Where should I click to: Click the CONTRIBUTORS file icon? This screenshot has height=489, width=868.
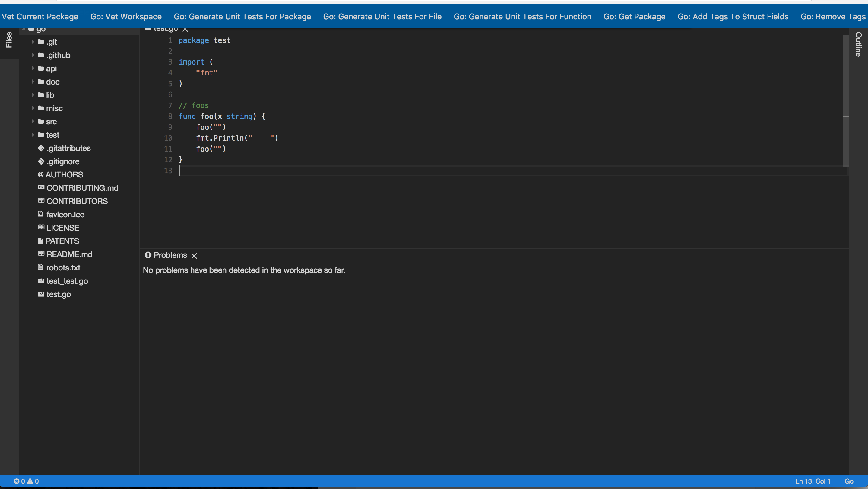(x=41, y=201)
